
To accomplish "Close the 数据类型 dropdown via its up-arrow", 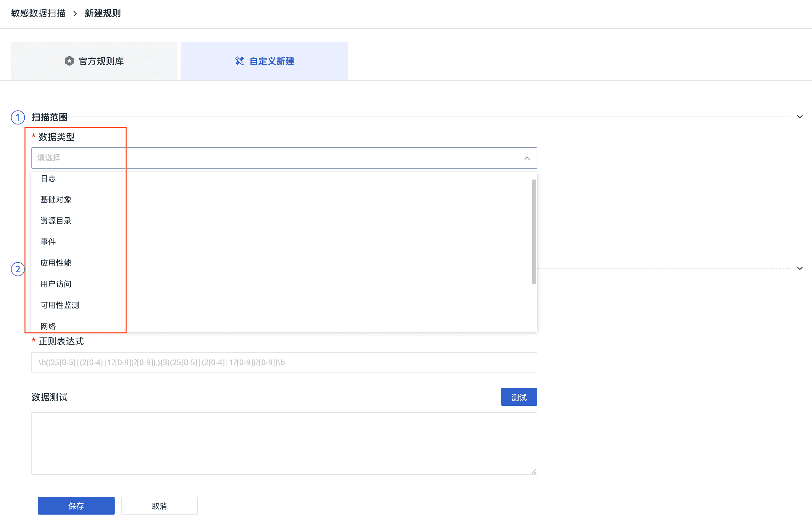I will pos(527,158).
